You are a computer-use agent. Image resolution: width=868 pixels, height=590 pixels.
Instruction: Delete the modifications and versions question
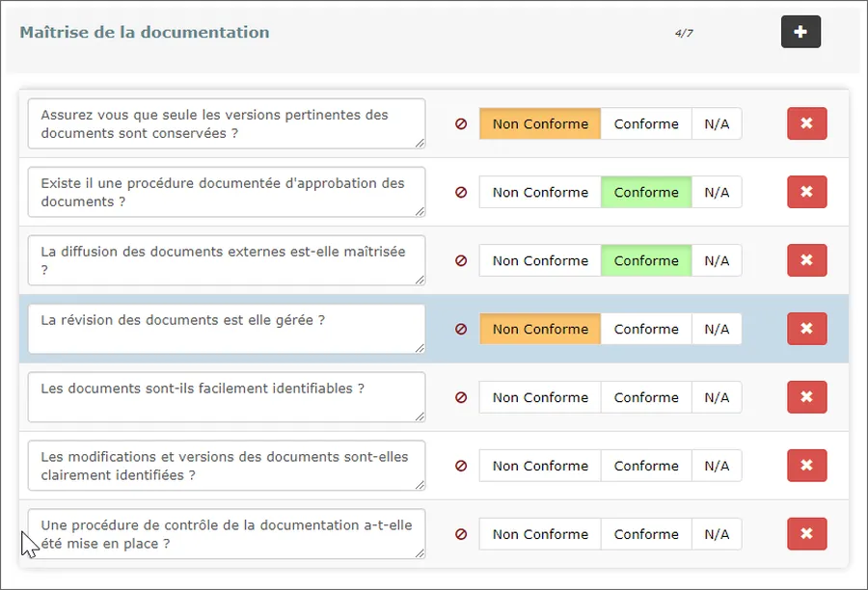click(806, 466)
